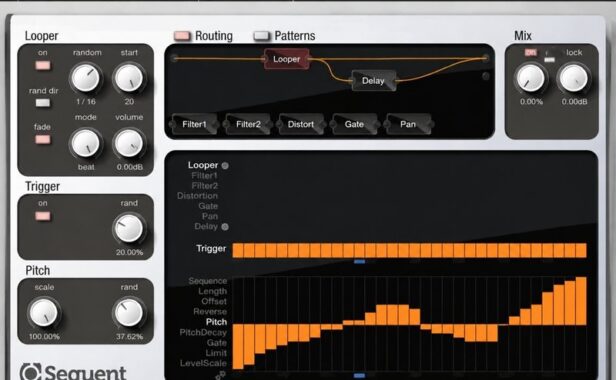Switch to the Routing view
The width and height of the screenshot is (616, 380).
(x=182, y=36)
